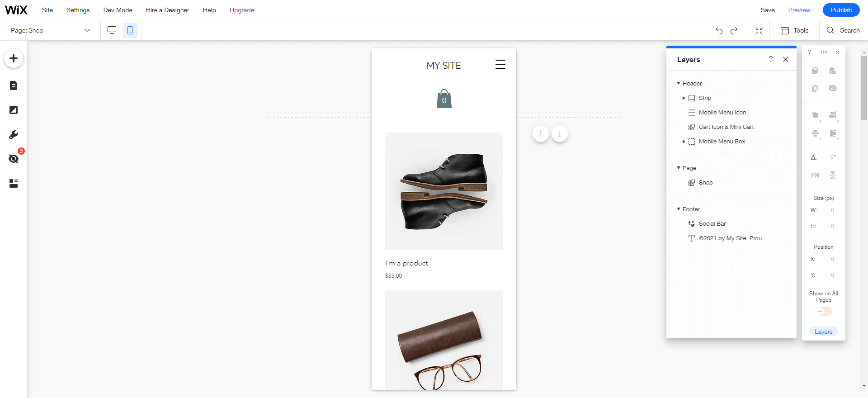868x398 pixels.
Task: Collapse the Header group in Layers
Action: [679, 83]
